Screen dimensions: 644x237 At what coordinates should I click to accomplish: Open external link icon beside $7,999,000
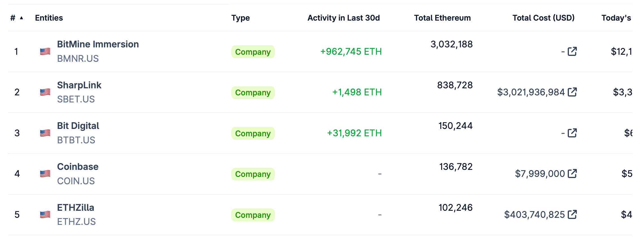pos(572,174)
